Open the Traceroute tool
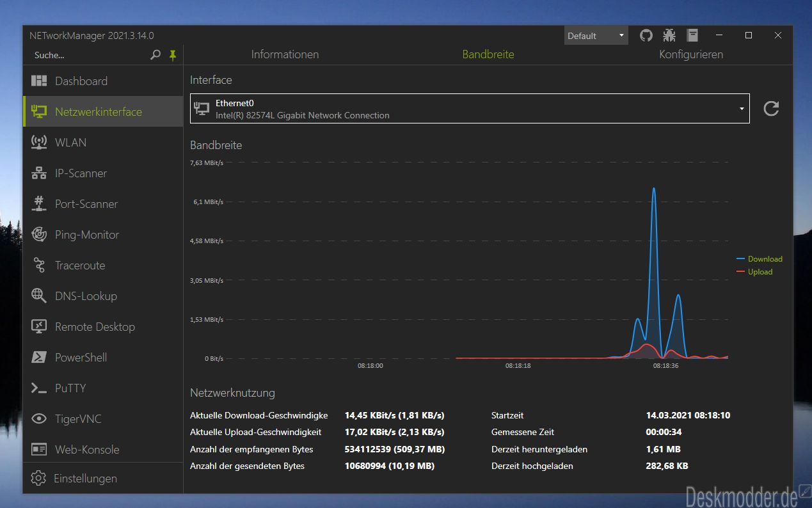This screenshot has height=508, width=812. click(103, 265)
